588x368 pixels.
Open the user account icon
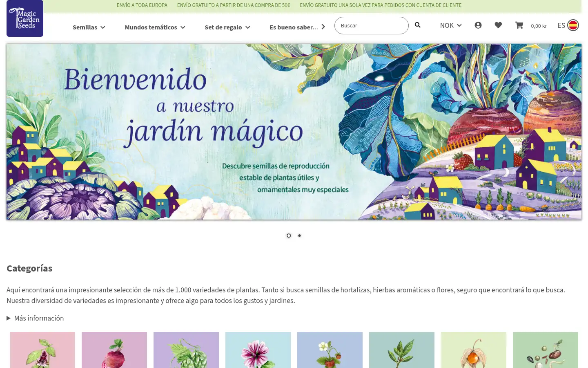coord(478,25)
